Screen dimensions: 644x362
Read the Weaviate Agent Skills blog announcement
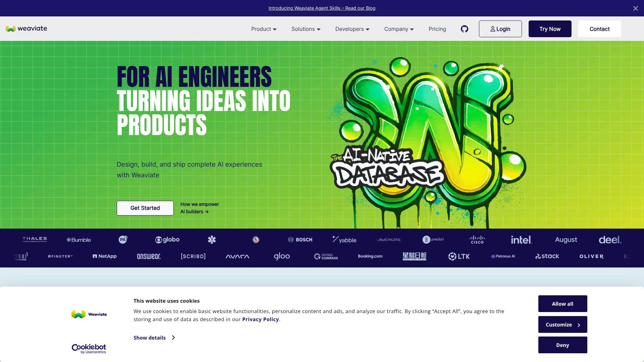click(x=322, y=8)
